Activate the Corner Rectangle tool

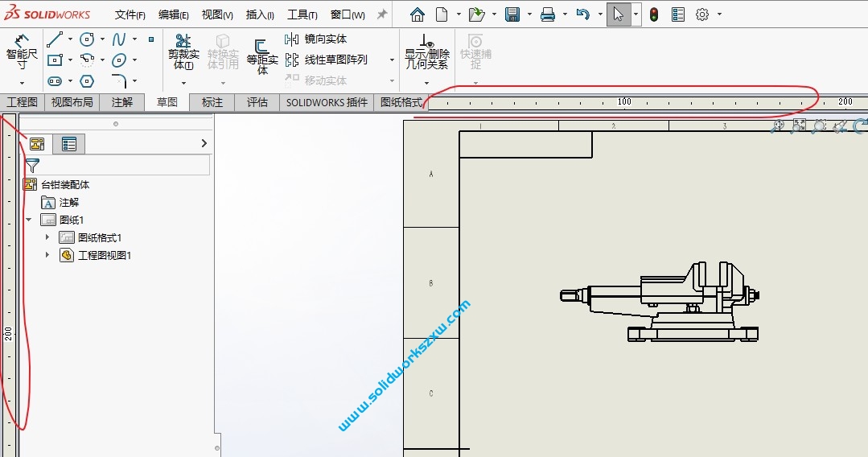(55, 60)
